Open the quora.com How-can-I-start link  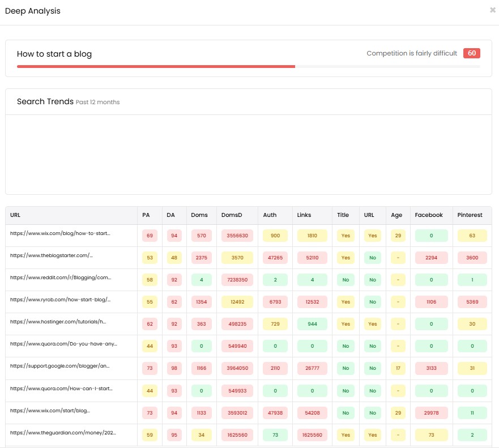pyautogui.click(x=61, y=389)
